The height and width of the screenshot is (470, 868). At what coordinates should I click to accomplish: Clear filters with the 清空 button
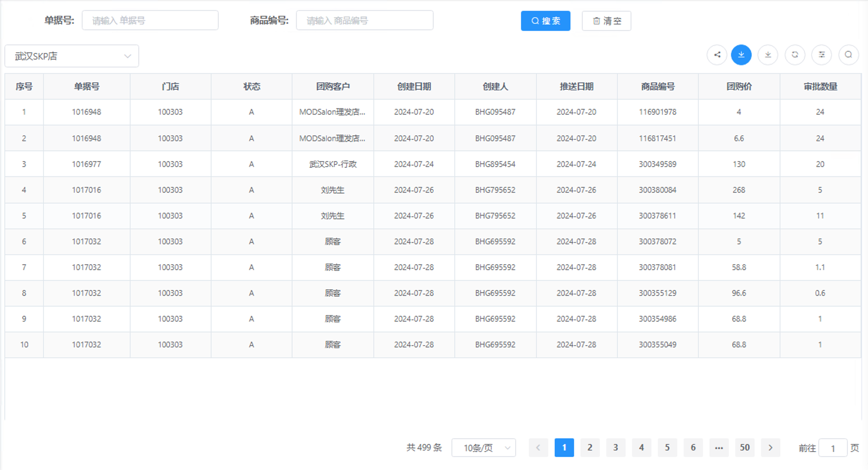(x=606, y=20)
